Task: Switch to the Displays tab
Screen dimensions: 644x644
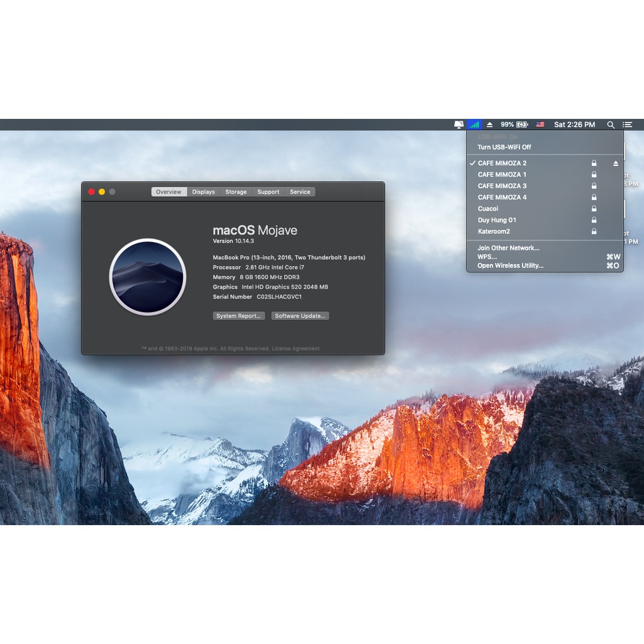Action: coord(203,192)
